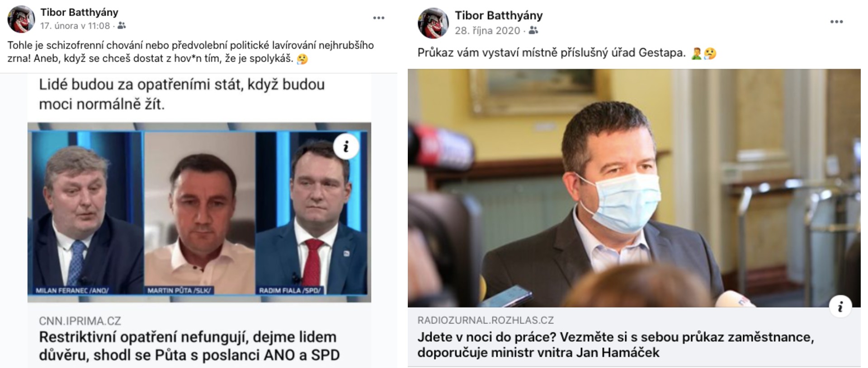Click friends audience icon beside 17. února
The image size is (868, 368).
click(x=122, y=26)
